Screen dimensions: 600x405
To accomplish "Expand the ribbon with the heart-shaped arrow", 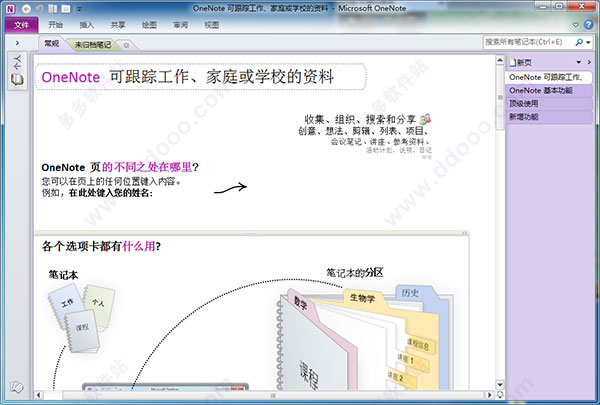I will pos(576,25).
